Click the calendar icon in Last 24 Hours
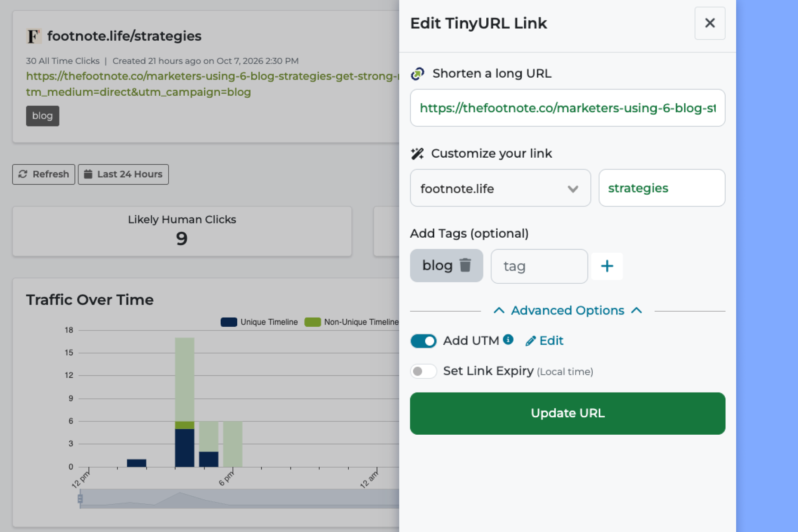 click(88, 174)
